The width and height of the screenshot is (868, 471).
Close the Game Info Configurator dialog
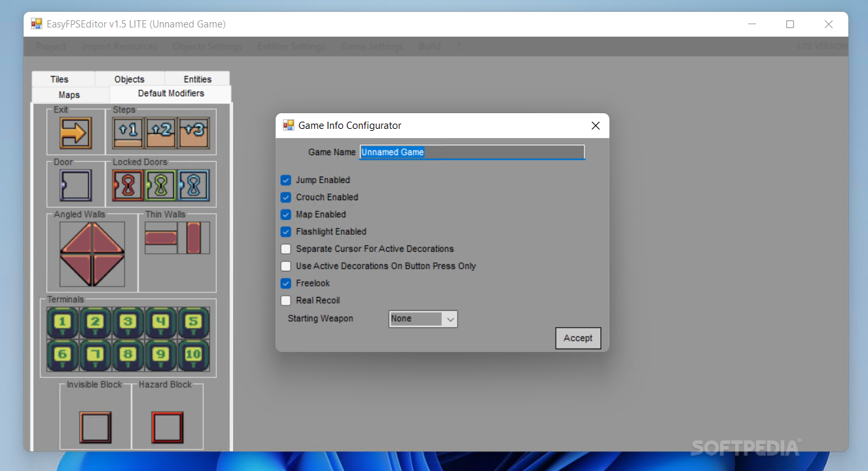point(595,126)
